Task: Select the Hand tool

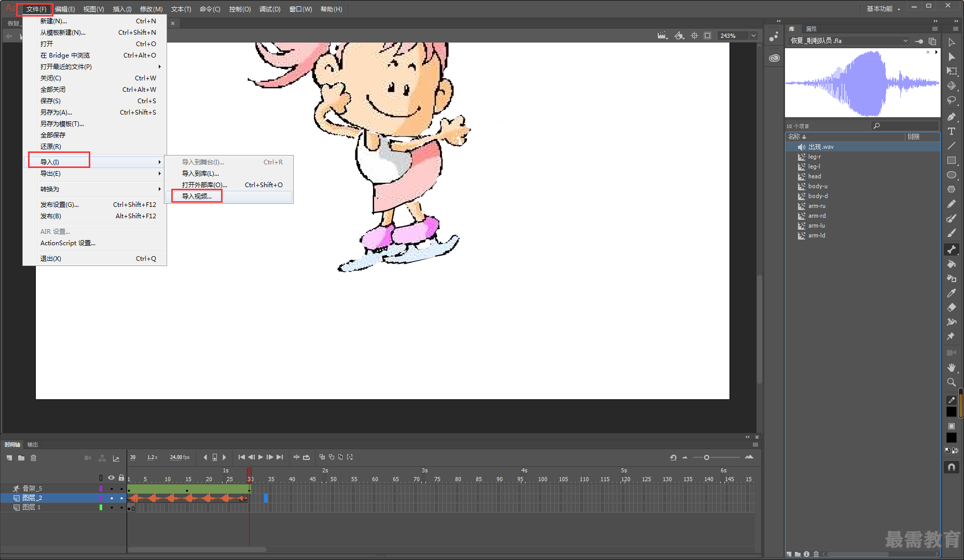Action: pyautogui.click(x=952, y=368)
